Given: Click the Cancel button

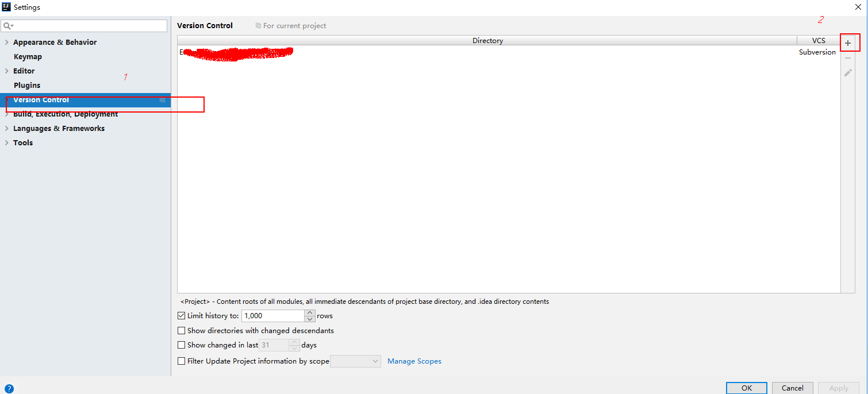Looking at the screenshot, I should pyautogui.click(x=792, y=388).
